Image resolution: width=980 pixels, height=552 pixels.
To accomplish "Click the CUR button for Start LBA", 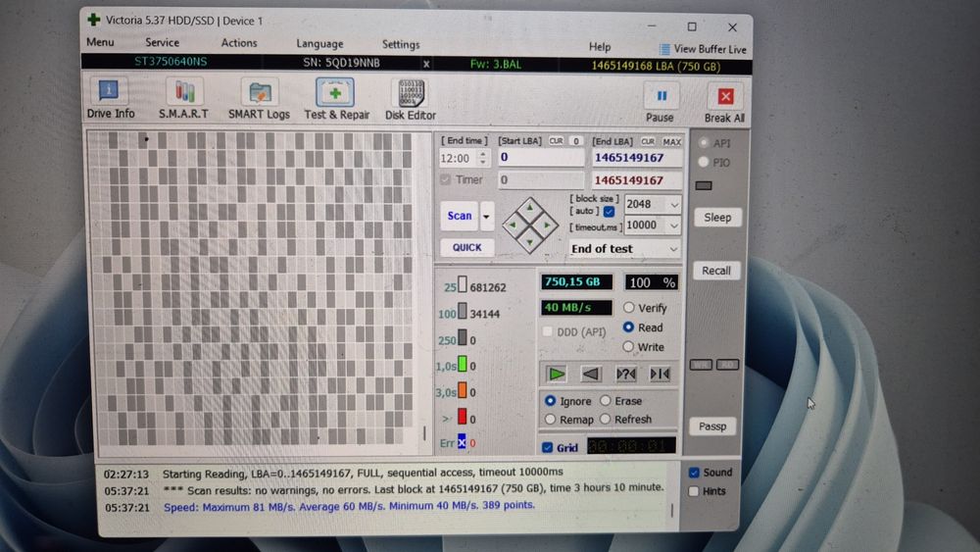I will coord(556,141).
